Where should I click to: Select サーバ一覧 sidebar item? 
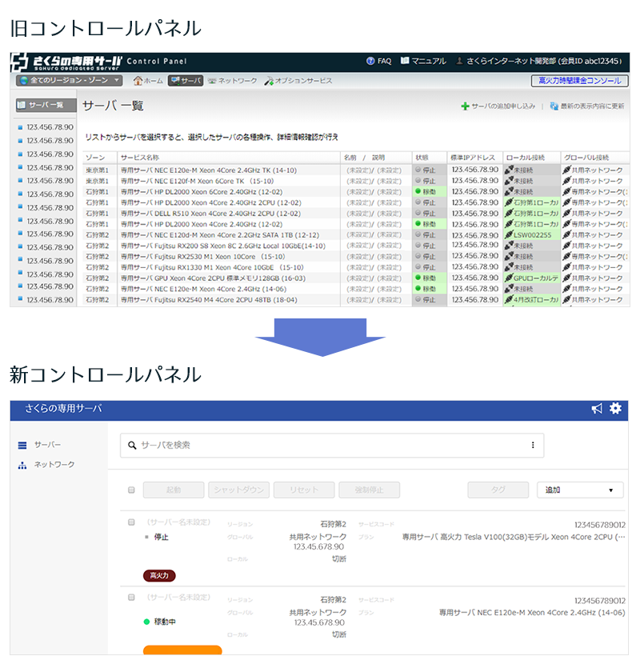click(46, 105)
